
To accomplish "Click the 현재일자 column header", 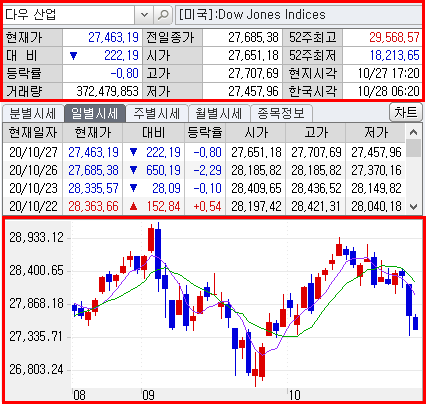I will (33, 133).
